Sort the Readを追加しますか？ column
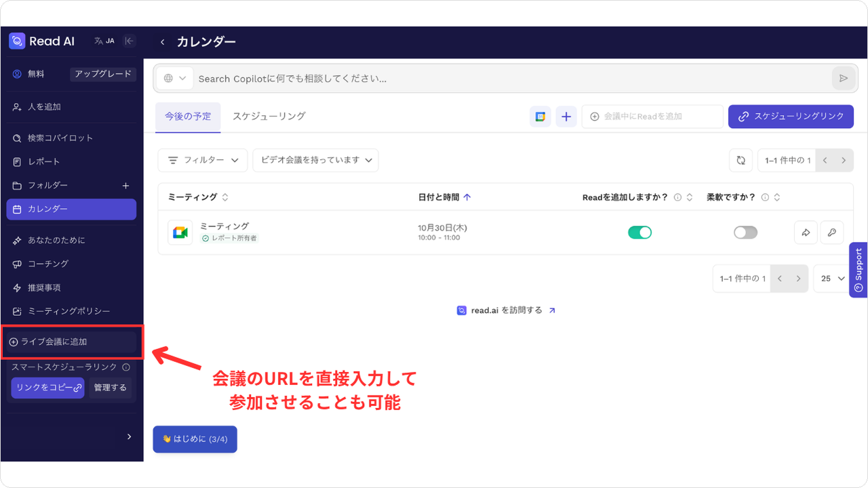The height and width of the screenshot is (488, 868). click(x=690, y=198)
